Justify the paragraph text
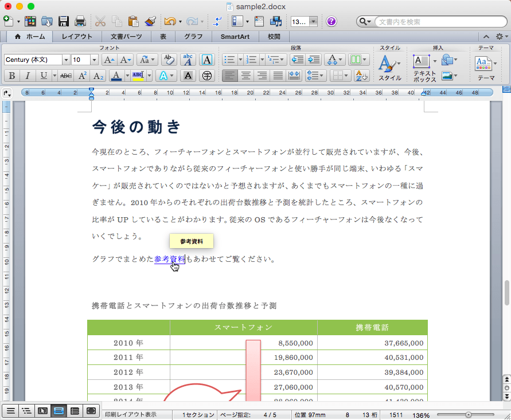Viewport: 511px width, 420px height. [278, 76]
